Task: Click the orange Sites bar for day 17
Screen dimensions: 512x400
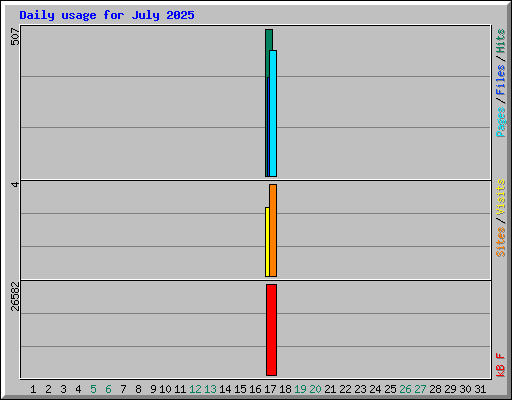Action: (273, 230)
